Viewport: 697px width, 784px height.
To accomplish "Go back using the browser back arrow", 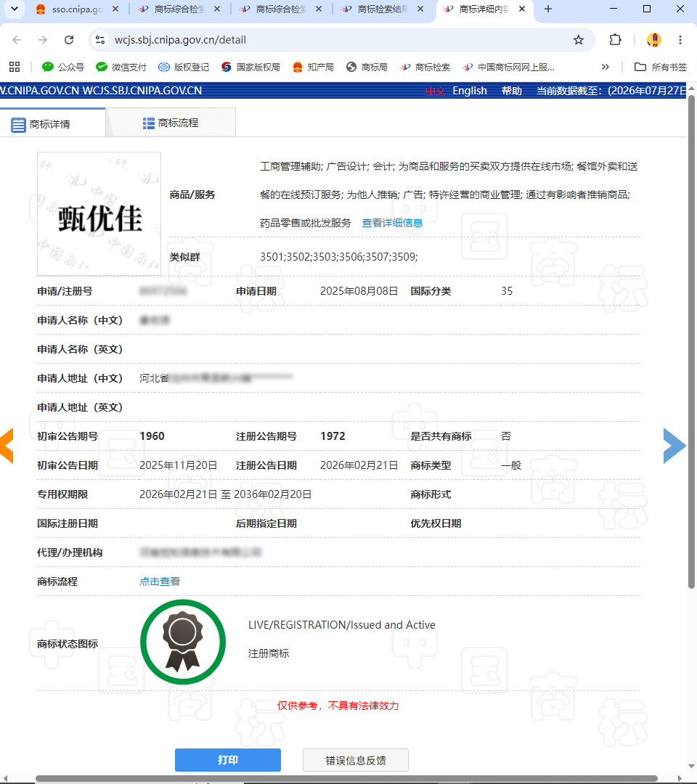I will click(17, 40).
